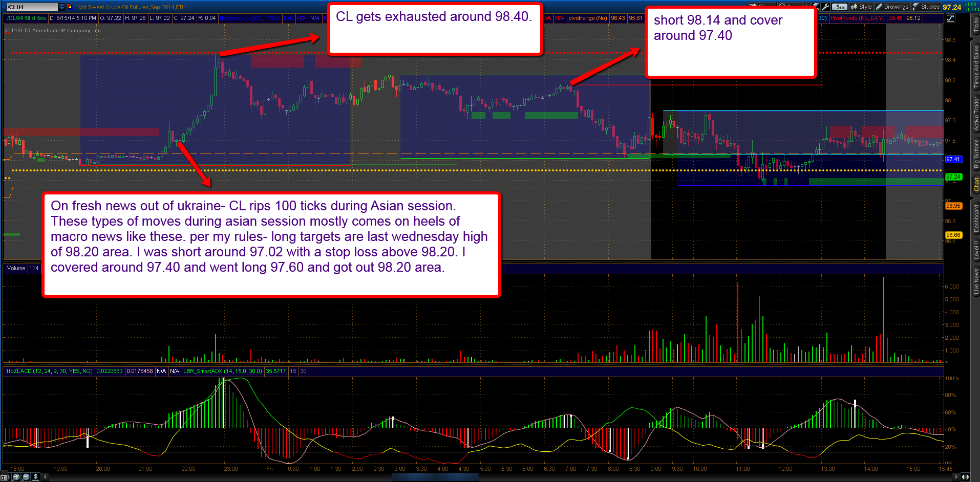Click the H: 97.26 high value
This screenshot has width=980, height=482.
(135, 18)
